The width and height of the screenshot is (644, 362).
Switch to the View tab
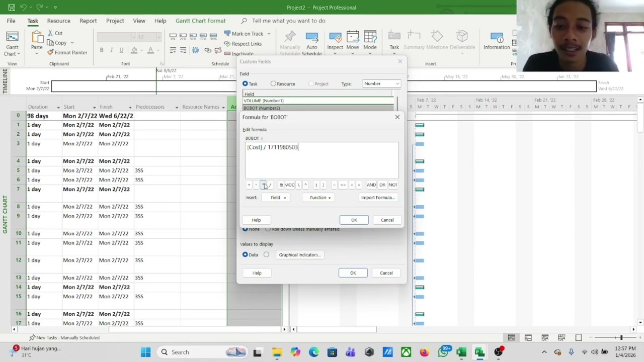(139, 21)
